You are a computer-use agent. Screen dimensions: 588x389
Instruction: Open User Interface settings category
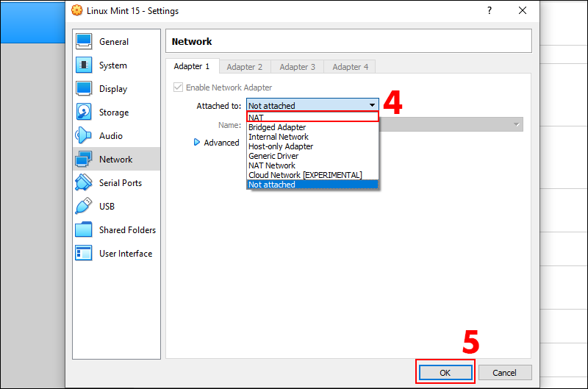[116, 254]
